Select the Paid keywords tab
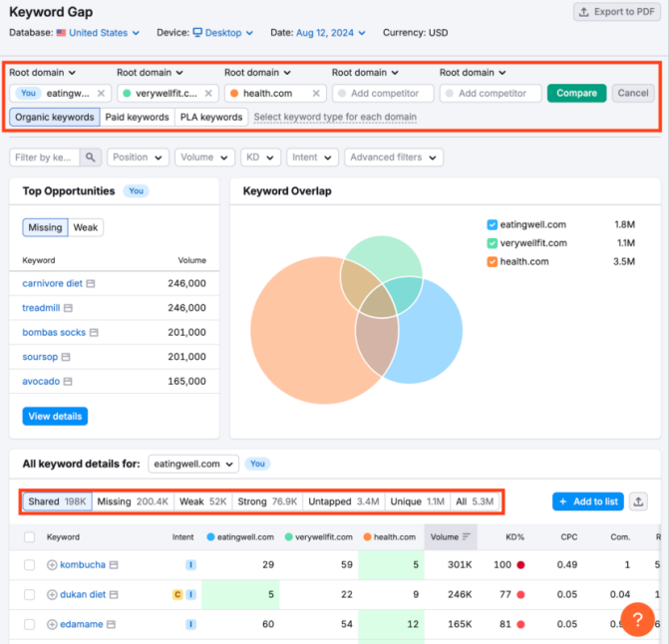The width and height of the screenshot is (669, 644). [x=137, y=118]
